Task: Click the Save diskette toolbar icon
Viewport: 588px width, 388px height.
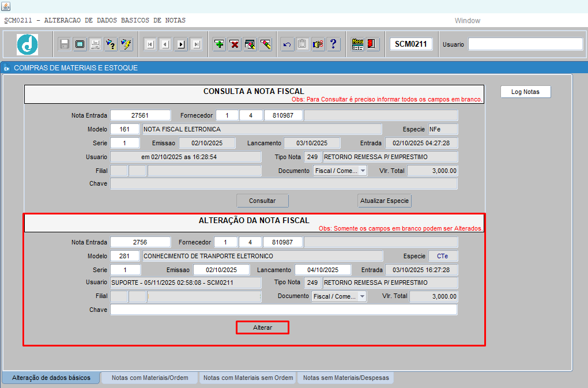Action: 65,44
